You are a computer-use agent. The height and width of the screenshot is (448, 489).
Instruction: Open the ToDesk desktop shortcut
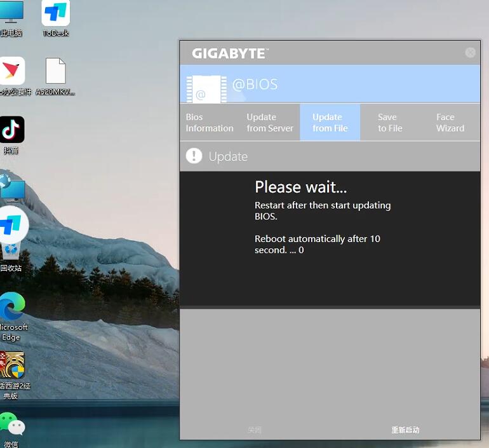[56, 15]
